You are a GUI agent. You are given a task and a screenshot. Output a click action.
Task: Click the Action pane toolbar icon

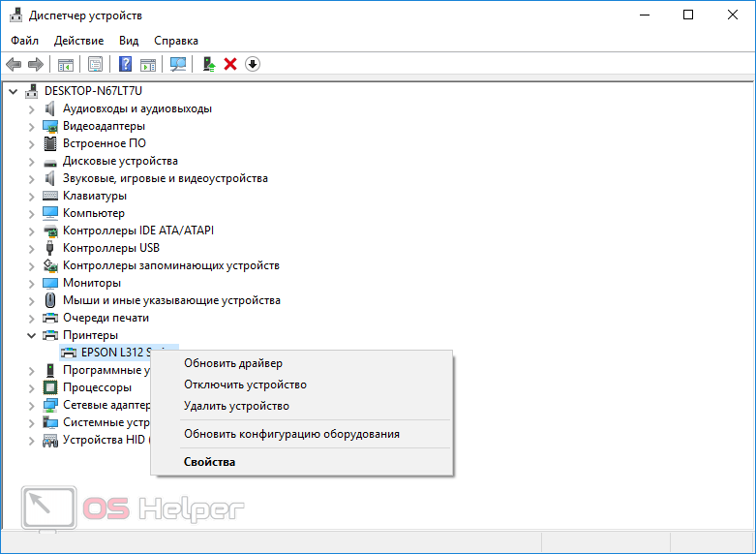coord(148,64)
